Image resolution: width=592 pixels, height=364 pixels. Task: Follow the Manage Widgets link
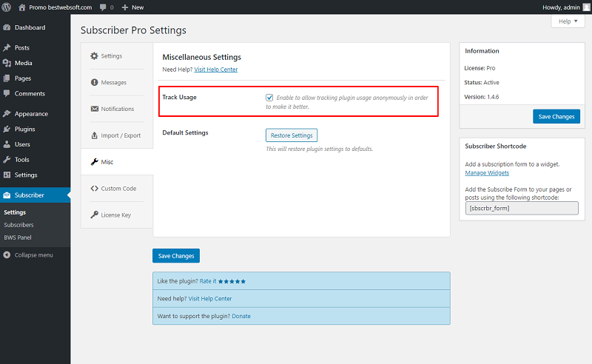click(x=487, y=173)
